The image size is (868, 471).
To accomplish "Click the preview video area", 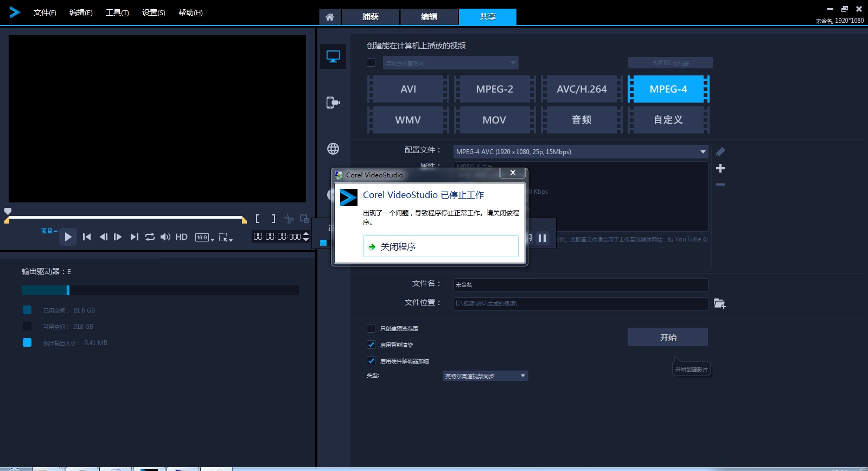I will click(157, 119).
